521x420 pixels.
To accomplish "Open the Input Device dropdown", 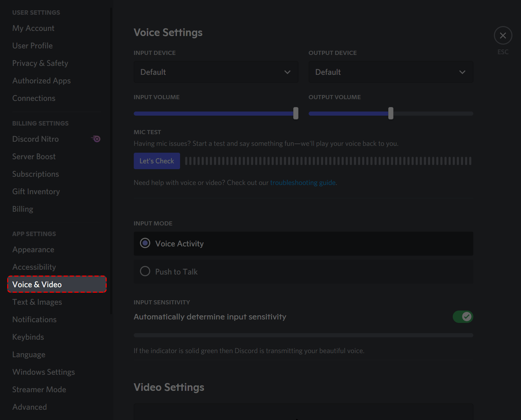I will pos(216,72).
